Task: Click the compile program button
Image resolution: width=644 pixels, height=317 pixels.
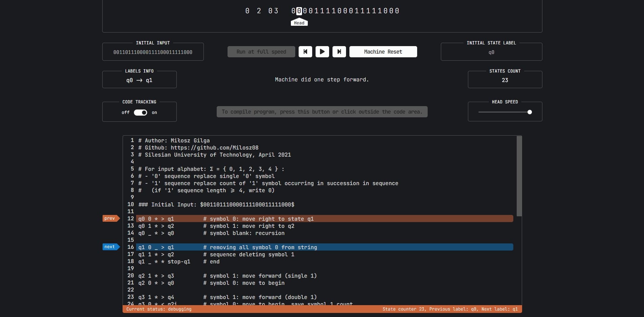Action: (x=322, y=112)
